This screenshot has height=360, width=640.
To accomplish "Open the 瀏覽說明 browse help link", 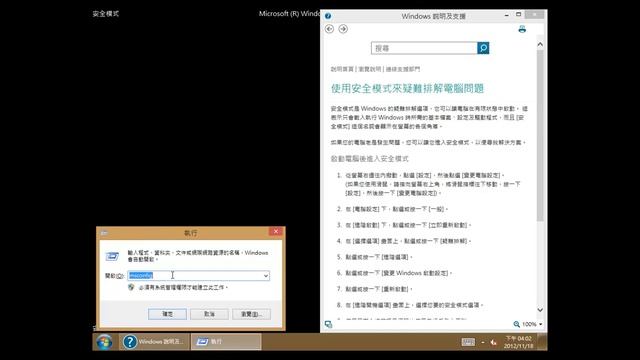I will click(369, 69).
